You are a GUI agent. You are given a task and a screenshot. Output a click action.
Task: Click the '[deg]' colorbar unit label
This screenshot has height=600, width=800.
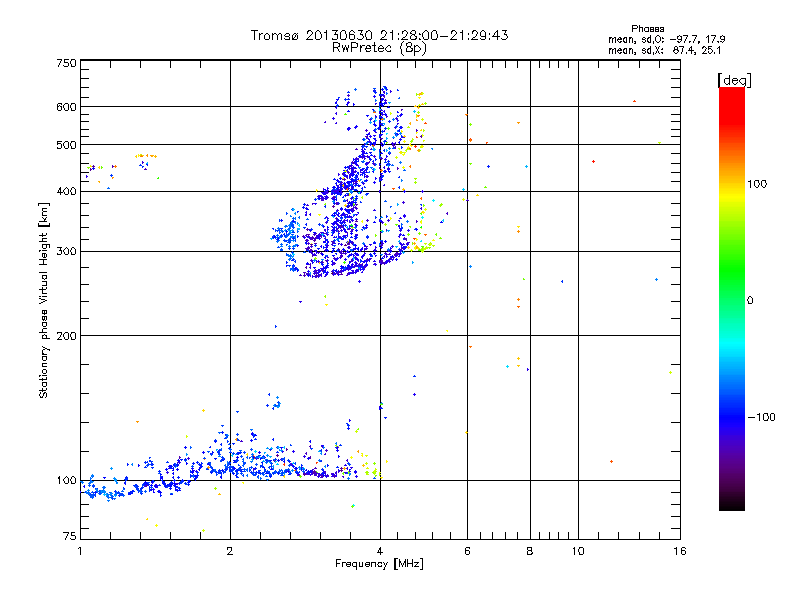point(734,80)
